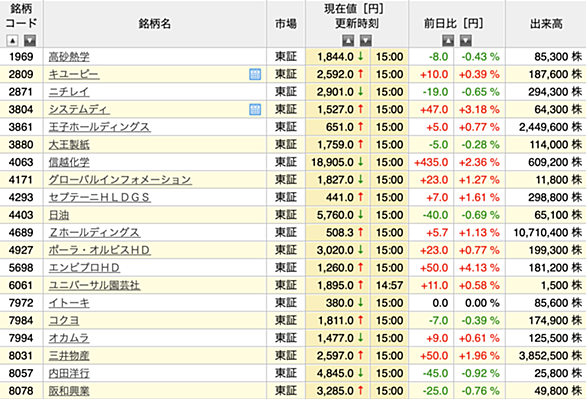Sort 前日比 column ascending

(448, 40)
